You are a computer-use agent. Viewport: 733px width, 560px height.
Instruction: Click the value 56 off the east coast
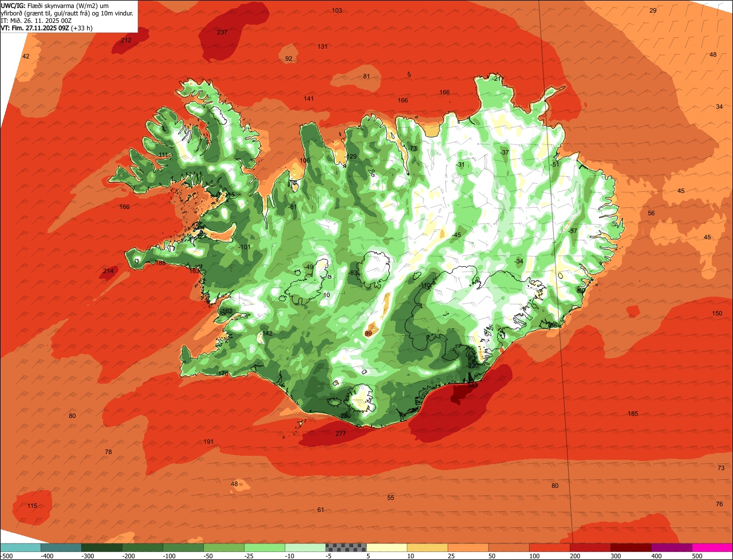(651, 213)
